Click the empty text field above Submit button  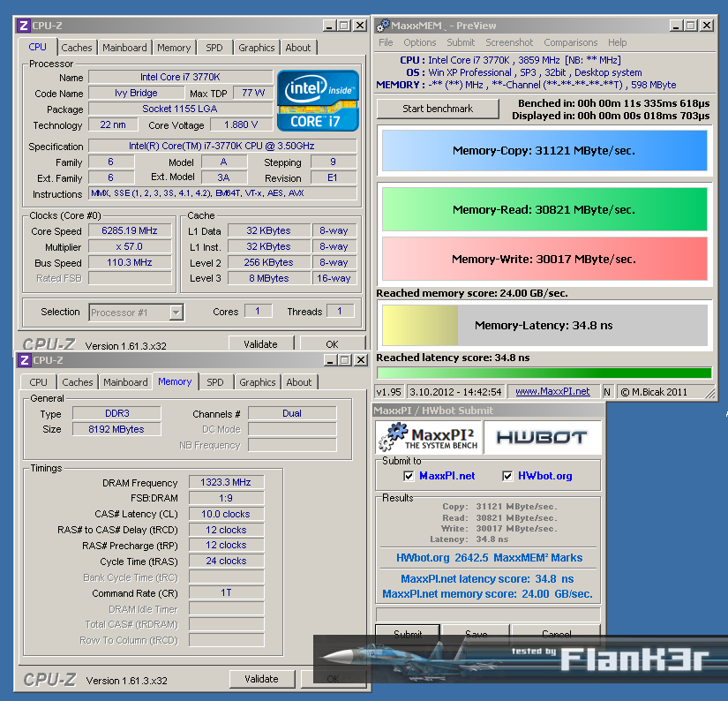pos(488,614)
